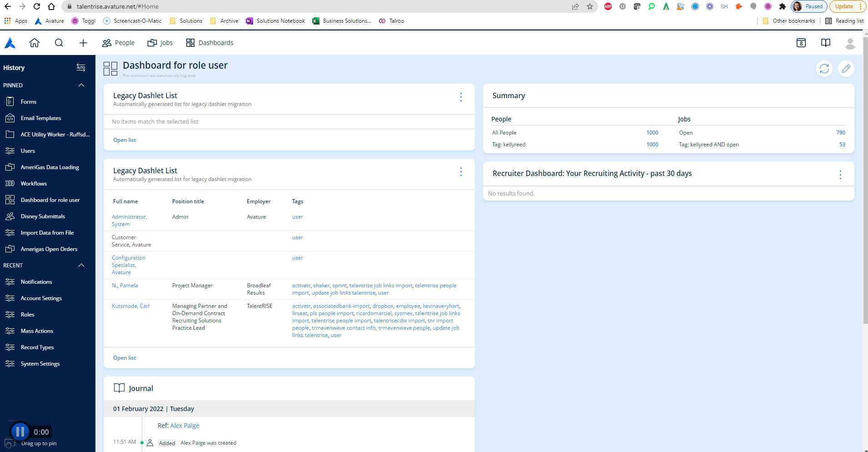Click the glossary book icon

click(825, 42)
